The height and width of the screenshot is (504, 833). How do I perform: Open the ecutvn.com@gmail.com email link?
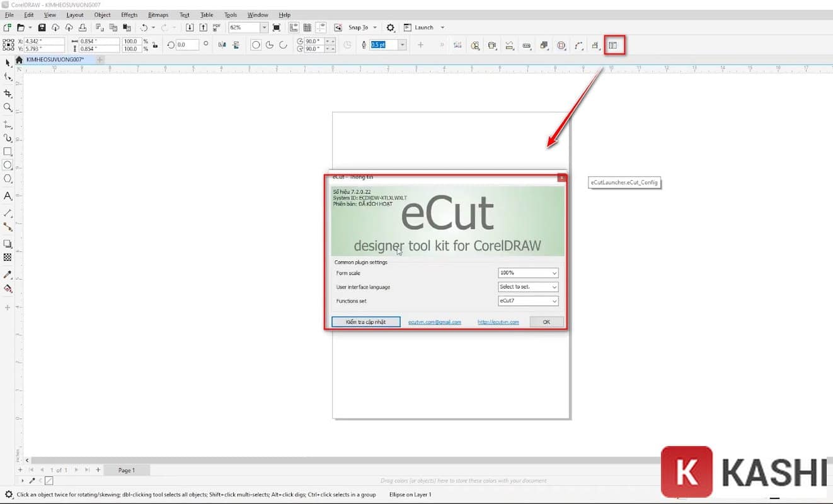click(435, 322)
